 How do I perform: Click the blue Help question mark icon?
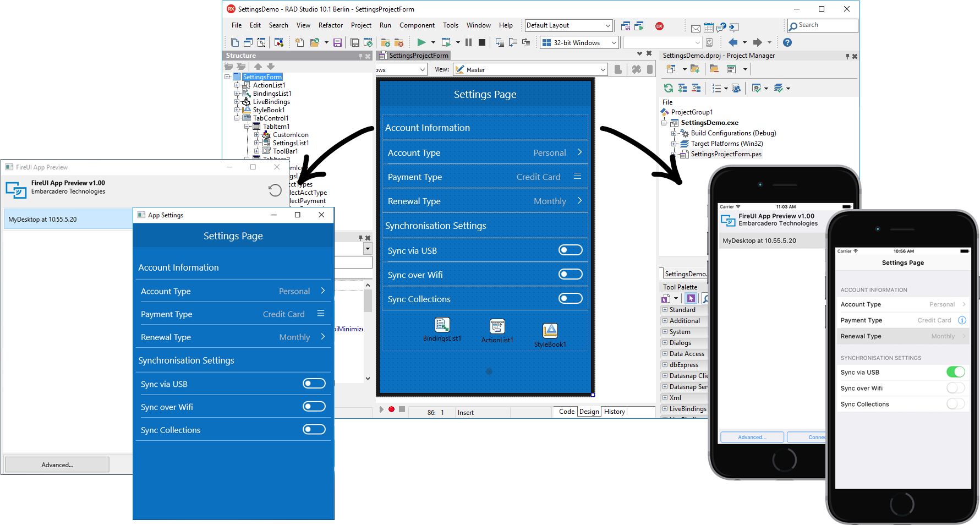point(787,42)
